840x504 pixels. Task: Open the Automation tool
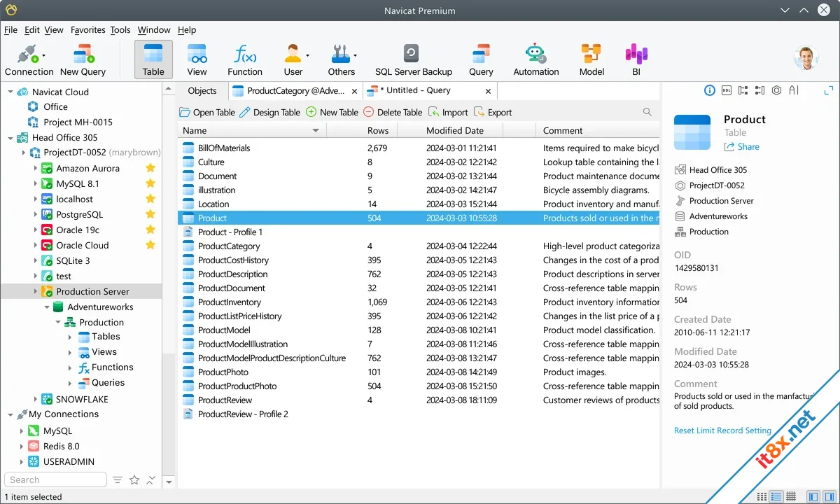(536, 59)
